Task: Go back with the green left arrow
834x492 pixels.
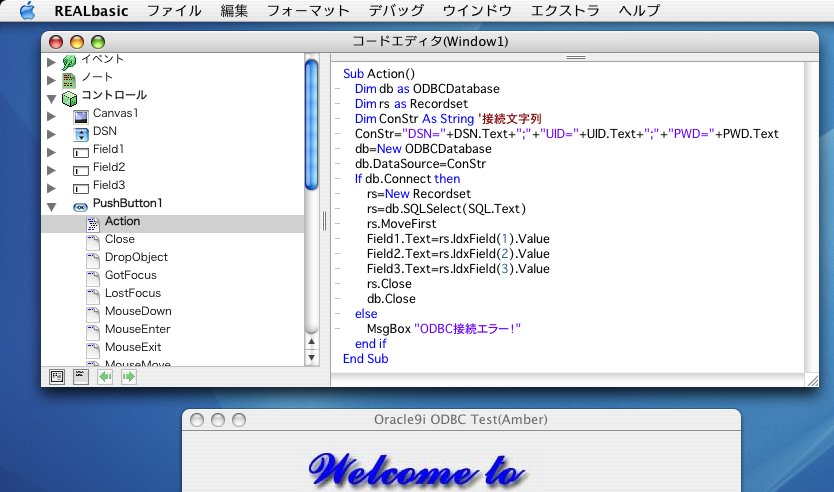Action: (105, 377)
